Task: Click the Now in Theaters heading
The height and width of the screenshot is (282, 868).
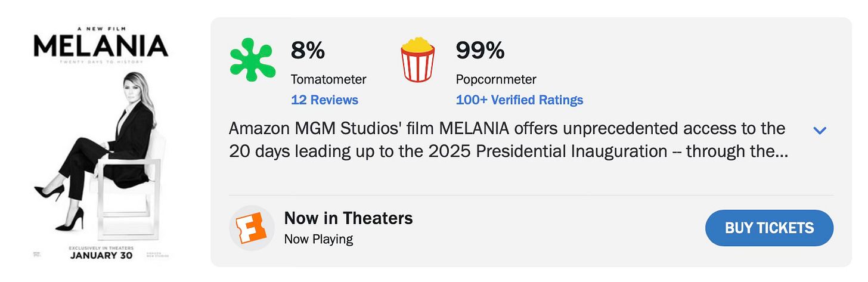Action: coord(348,218)
